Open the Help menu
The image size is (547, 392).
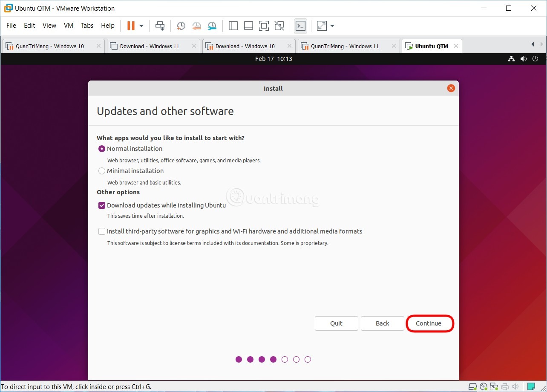click(108, 26)
